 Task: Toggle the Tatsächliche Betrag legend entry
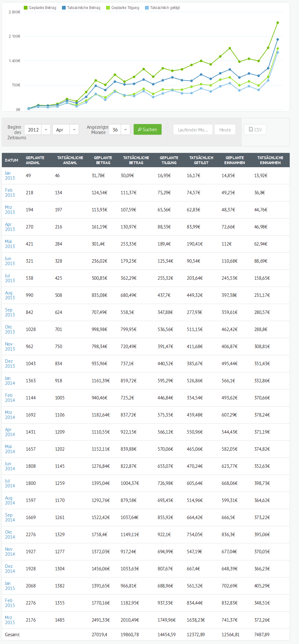tap(81, 8)
